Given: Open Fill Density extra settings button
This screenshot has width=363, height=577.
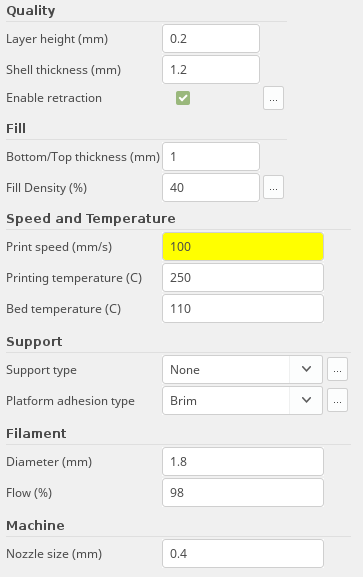Looking at the screenshot, I should click(x=273, y=187).
